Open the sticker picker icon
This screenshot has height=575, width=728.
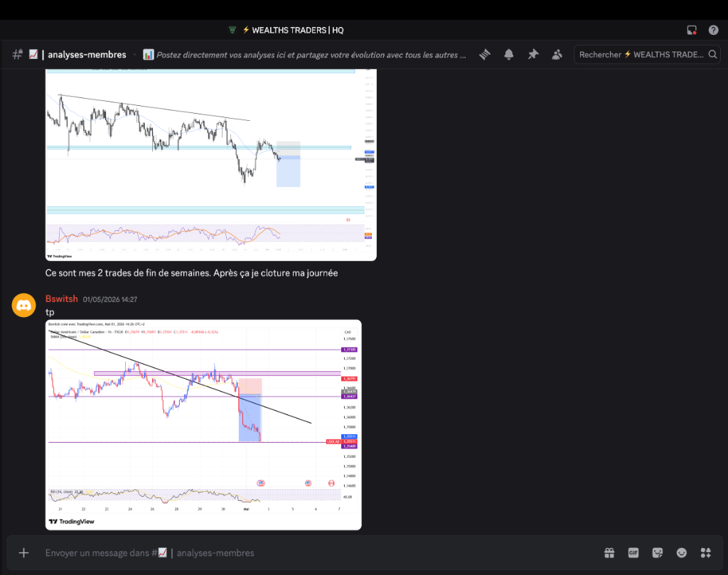pos(658,553)
